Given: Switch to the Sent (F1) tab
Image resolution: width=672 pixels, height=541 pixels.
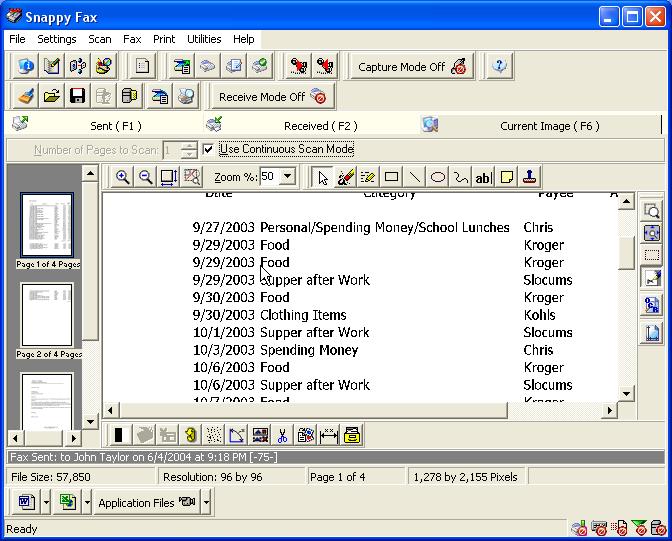Looking at the screenshot, I should (105, 126).
